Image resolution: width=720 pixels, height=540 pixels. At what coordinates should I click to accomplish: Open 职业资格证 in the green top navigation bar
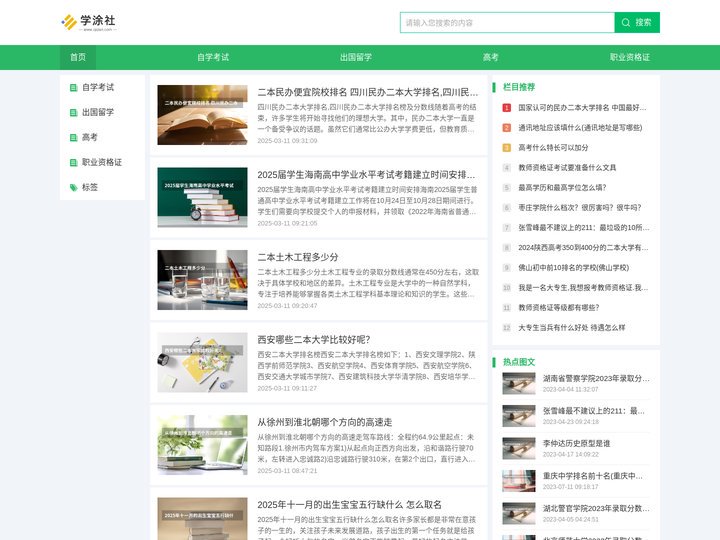tap(630, 57)
